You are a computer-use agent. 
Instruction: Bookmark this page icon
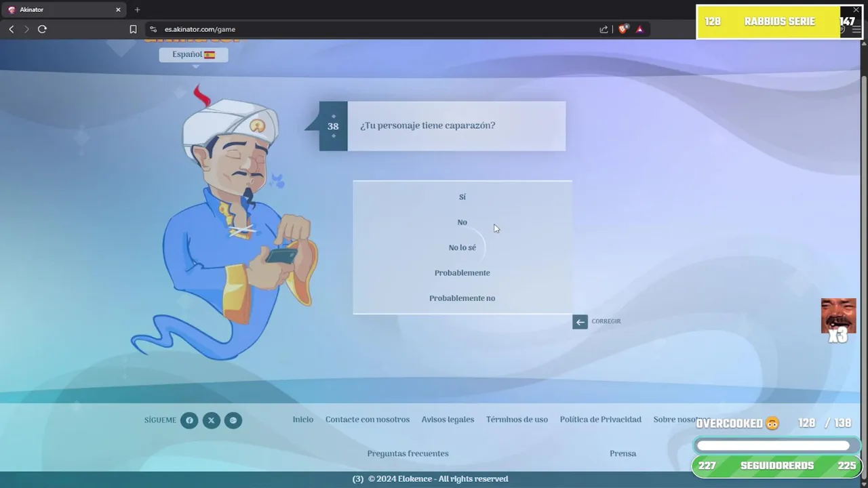coord(133,29)
